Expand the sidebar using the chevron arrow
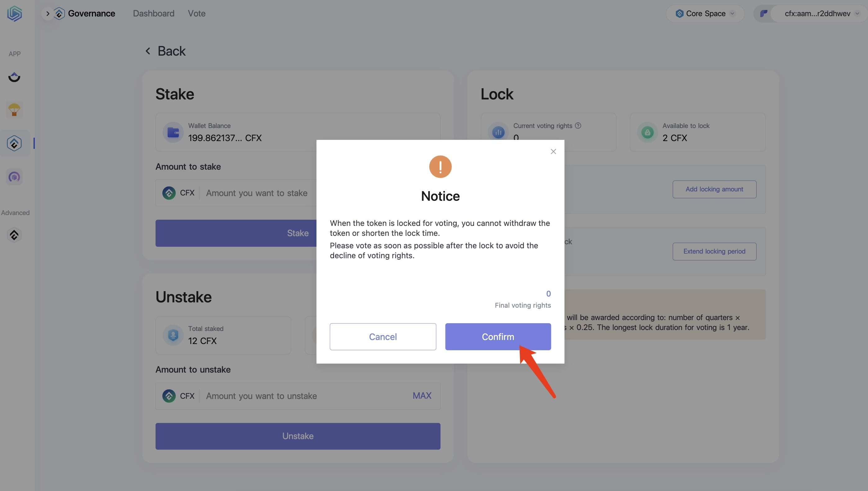The width and height of the screenshot is (868, 491). pos(48,13)
